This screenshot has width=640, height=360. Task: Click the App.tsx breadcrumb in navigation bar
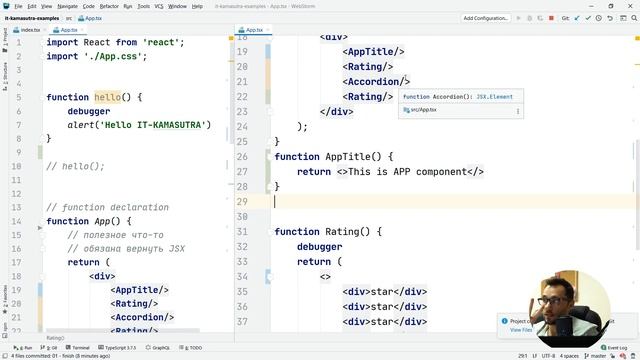point(90,18)
